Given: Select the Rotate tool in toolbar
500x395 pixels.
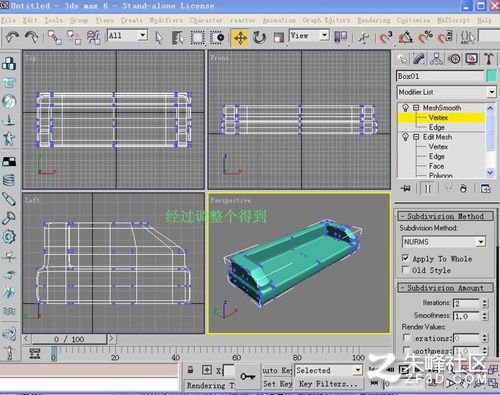Looking at the screenshot, I should (259, 37).
